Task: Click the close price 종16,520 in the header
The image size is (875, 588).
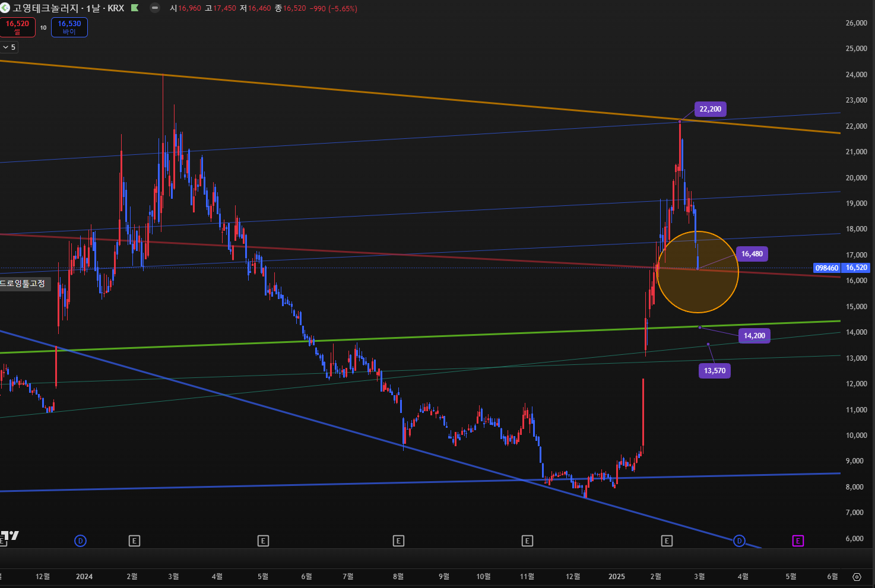Action: (290, 8)
